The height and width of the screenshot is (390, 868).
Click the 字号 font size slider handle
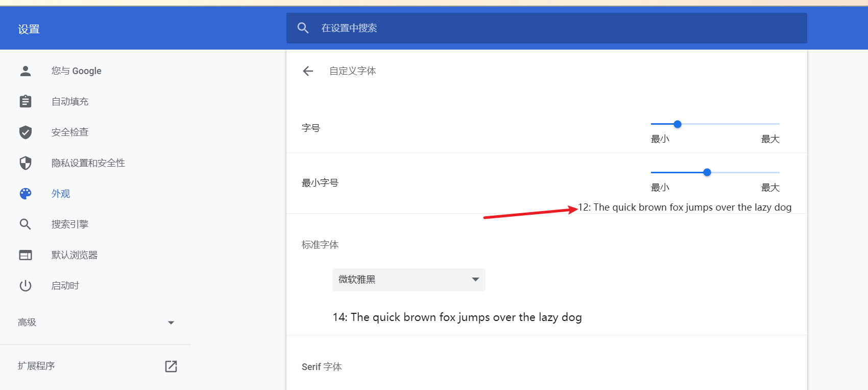pyautogui.click(x=678, y=124)
